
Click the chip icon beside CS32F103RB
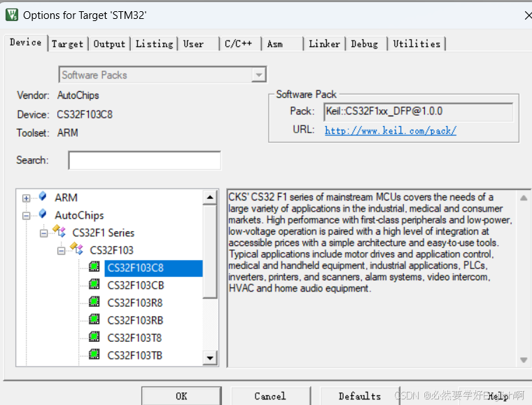[94, 319]
